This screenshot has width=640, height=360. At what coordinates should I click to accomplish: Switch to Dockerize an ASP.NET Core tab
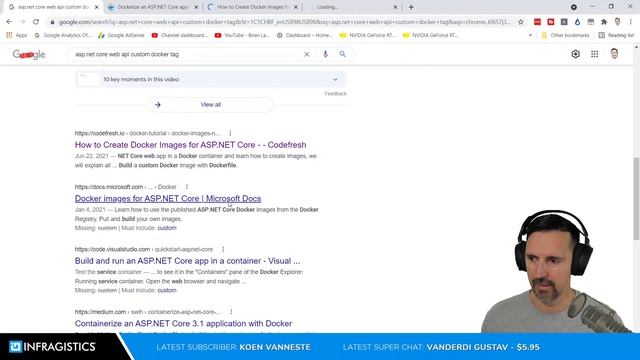153,7
